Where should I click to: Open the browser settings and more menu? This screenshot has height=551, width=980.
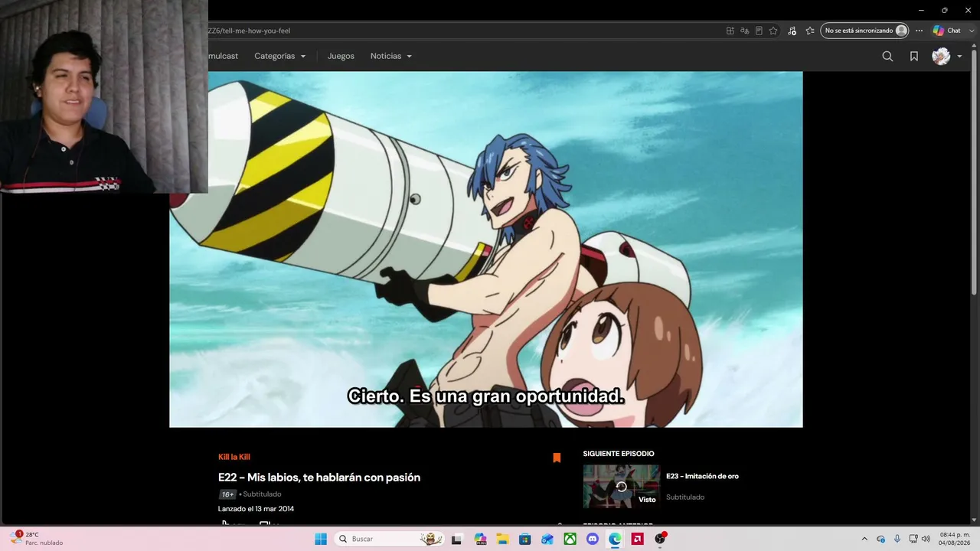coord(920,31)
